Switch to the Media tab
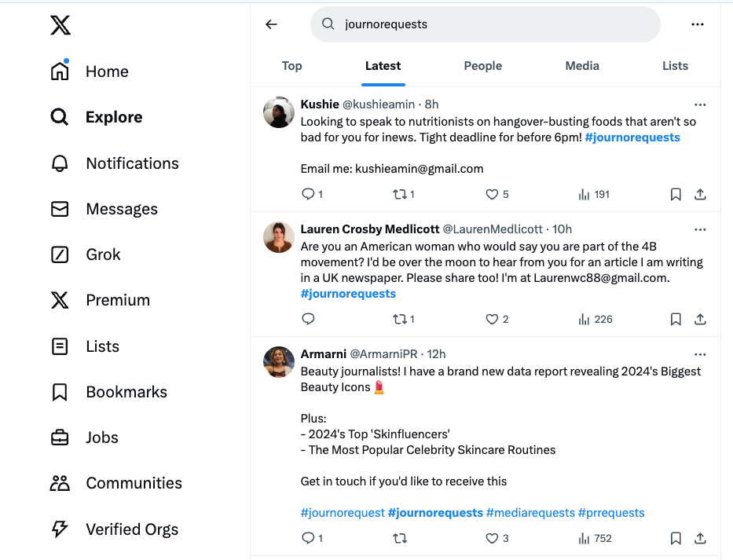 [x=581, y=66]
